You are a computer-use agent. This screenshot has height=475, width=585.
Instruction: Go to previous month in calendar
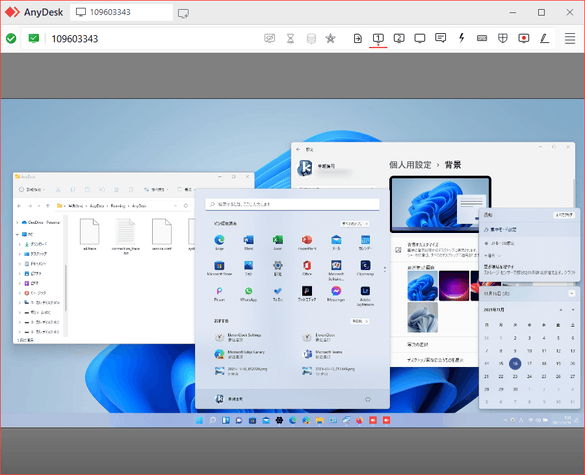560,310
